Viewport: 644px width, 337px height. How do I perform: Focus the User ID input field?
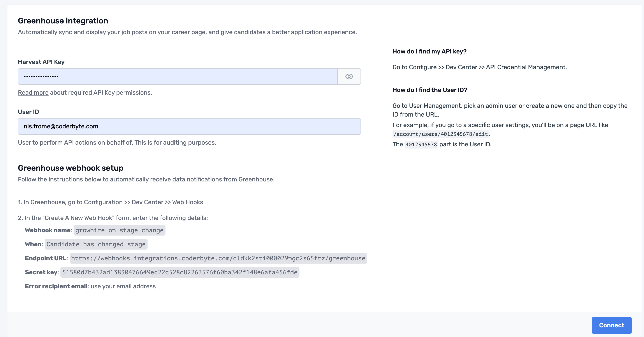189,126
